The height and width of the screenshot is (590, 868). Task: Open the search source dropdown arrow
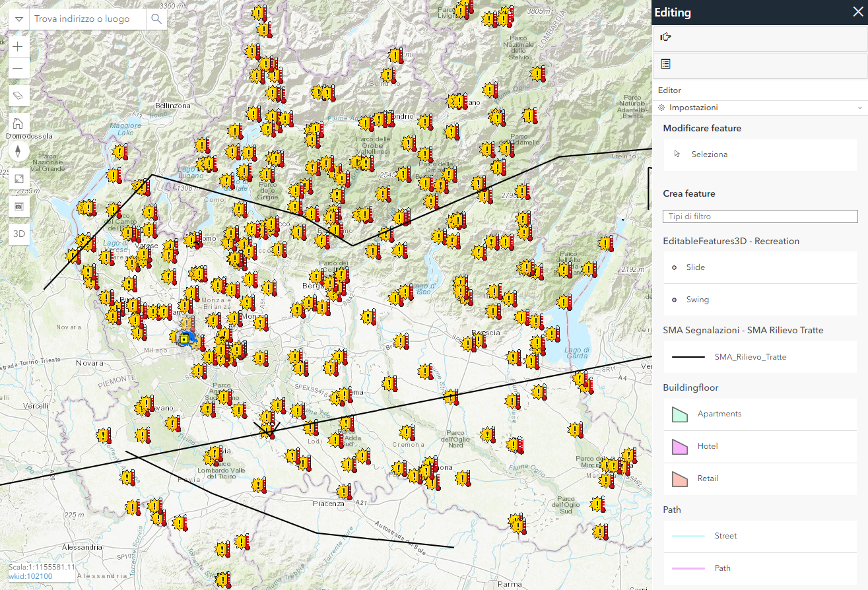pyautogui.click(x=18, y=19)
